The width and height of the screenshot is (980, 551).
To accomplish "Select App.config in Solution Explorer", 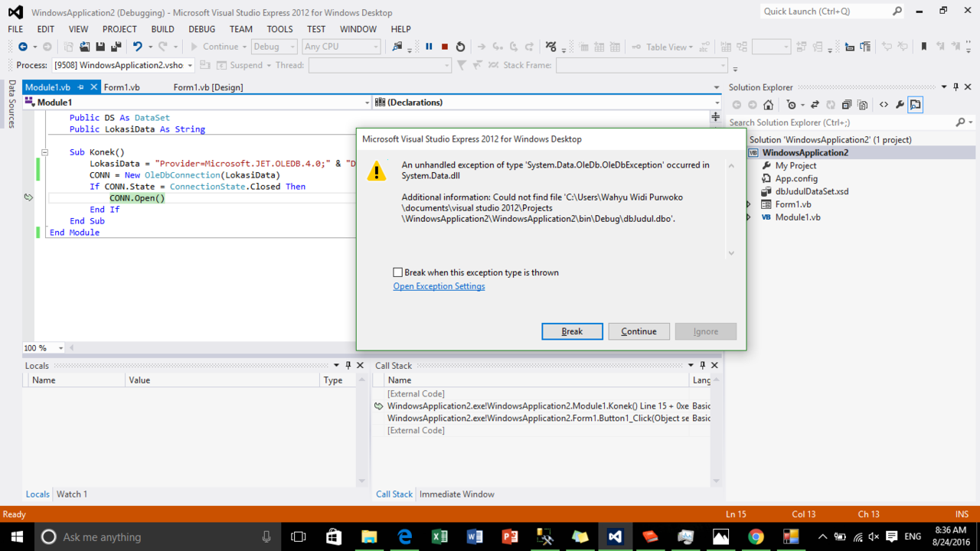I will [x=796, y=178].
